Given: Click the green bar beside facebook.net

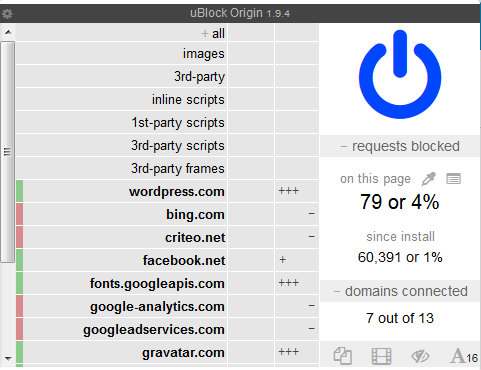Looking at the screenshot, I should point(19,260).
